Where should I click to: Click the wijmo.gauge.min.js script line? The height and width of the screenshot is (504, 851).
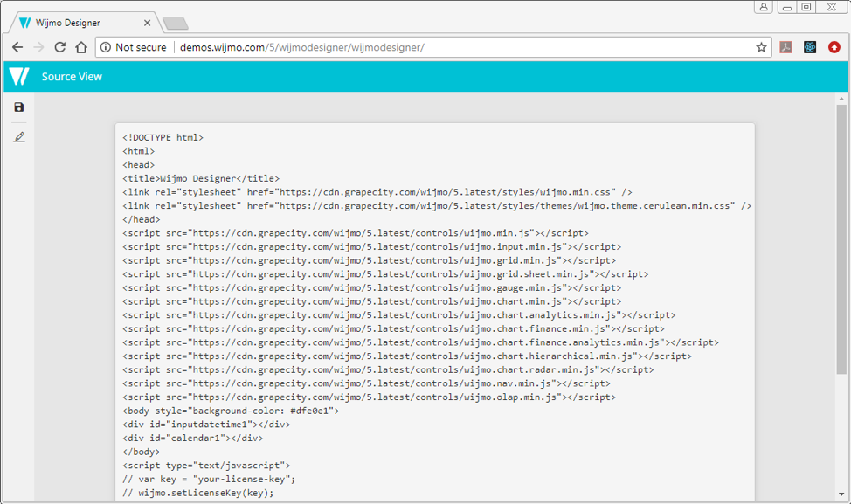click(x=372, y=287)
